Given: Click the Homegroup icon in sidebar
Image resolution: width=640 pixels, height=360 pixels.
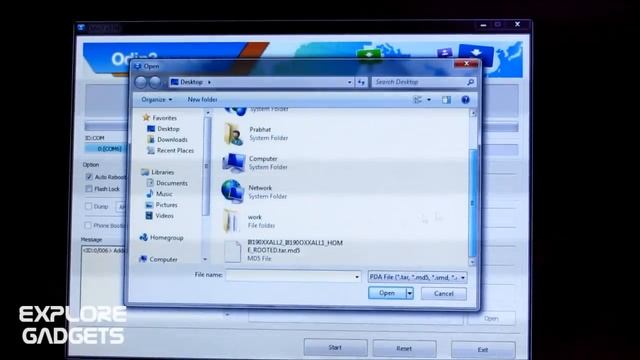Looking at the screenshot, I should pos(143,237).
